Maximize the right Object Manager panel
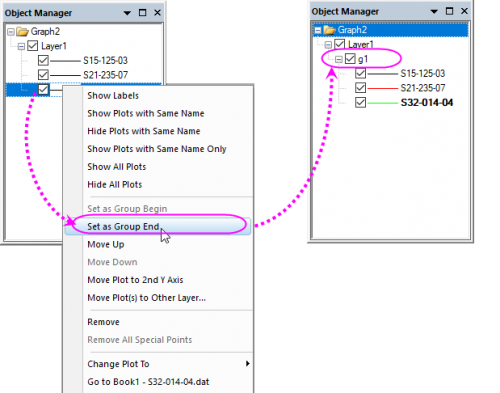The height and width of the screenshot is (393, 500). point(449,11)
